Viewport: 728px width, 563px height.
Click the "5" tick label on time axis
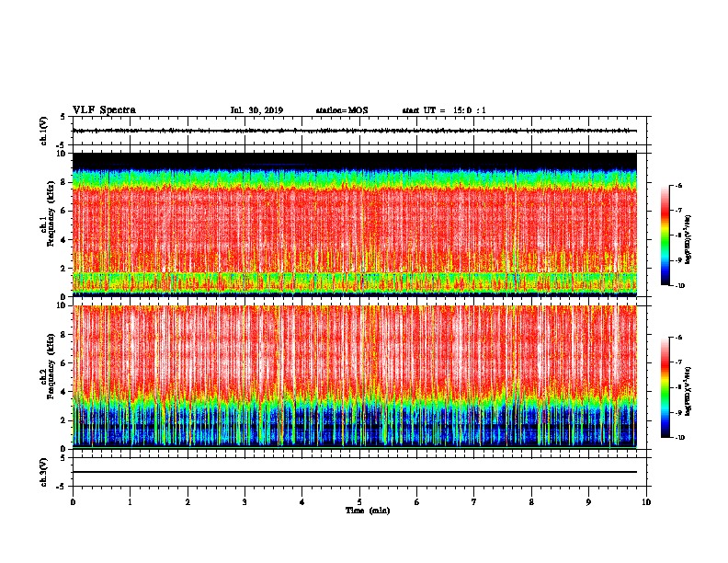359,502
